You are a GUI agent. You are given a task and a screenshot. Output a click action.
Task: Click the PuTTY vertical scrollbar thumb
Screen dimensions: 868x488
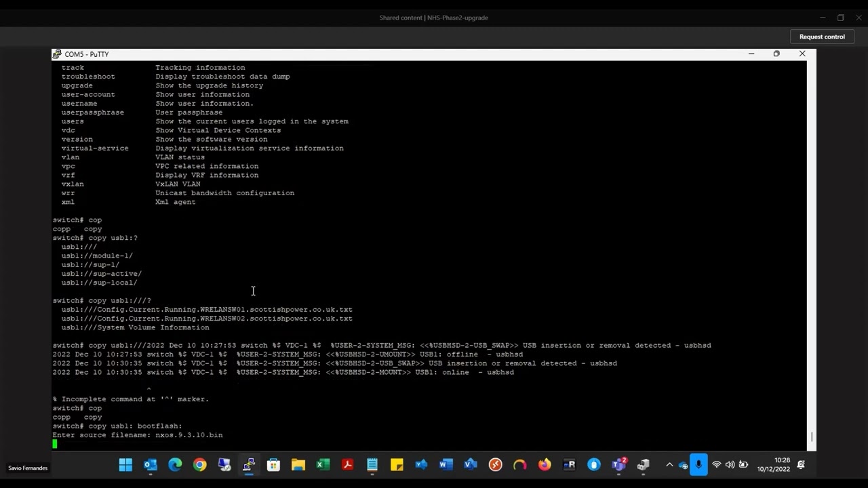811,437
